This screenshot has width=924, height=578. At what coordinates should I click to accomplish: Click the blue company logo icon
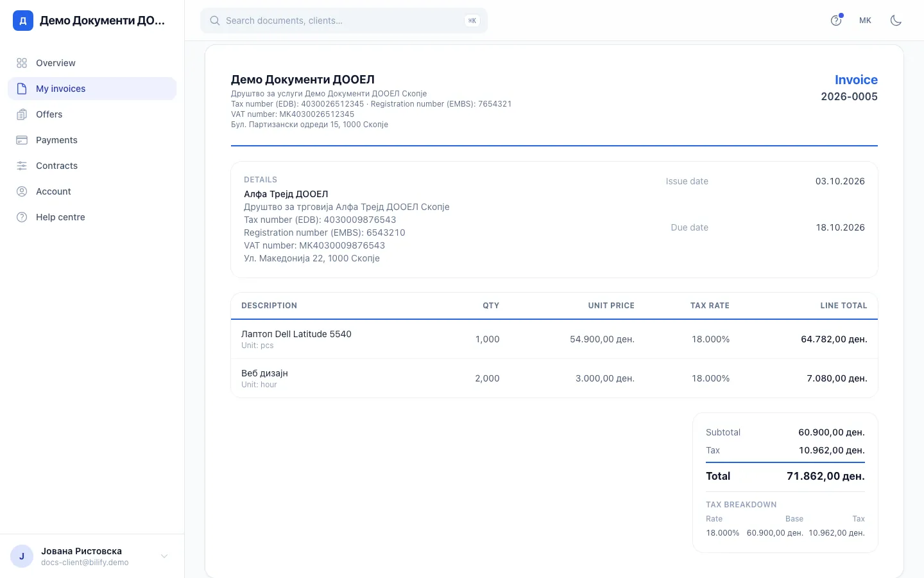[23, 21]
